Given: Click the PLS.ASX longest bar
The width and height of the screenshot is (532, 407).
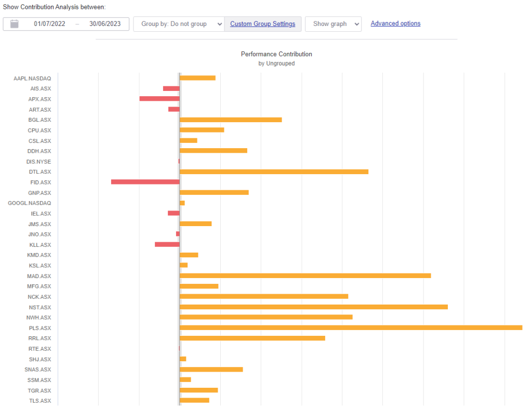Looking at the screenshot, I should pos(351,327).
